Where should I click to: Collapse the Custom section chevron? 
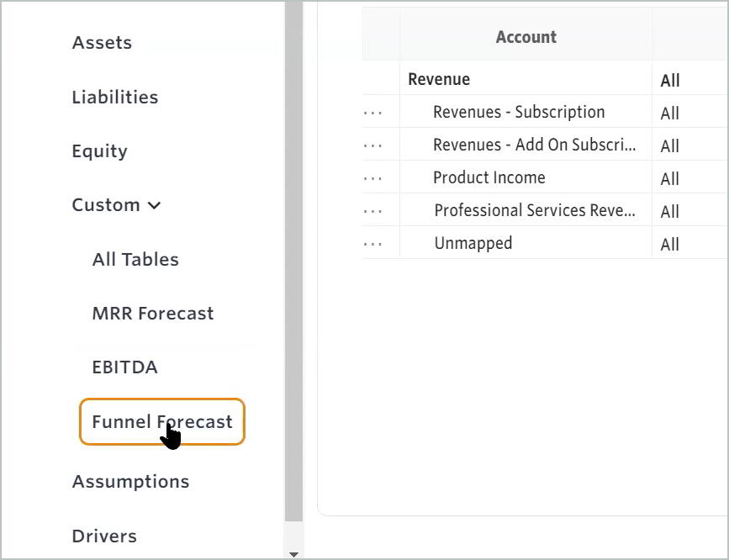[154, 205]
